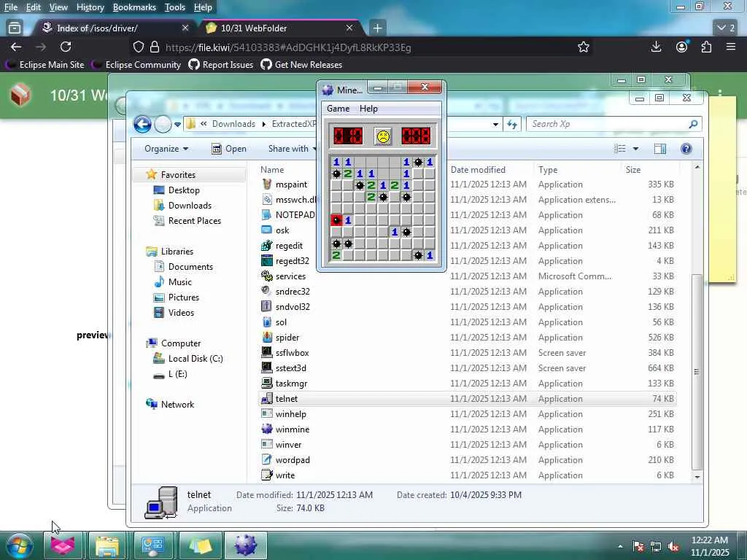Open Firefox Bookmarks menu
This screenshot has height=560, width=747.
pos(134,7)
